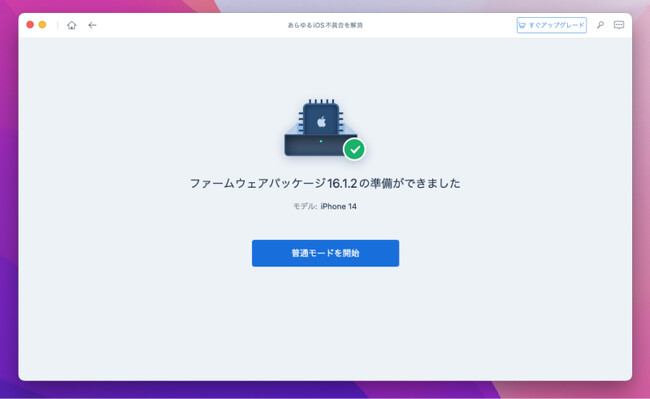Click the すぐアップグレード upgrade button

[552, 25]
